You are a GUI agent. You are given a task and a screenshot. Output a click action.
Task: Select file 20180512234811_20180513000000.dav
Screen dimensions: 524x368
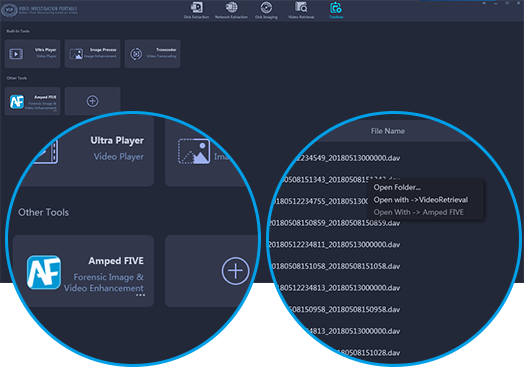pyautogui.click(x=335, y=245)
